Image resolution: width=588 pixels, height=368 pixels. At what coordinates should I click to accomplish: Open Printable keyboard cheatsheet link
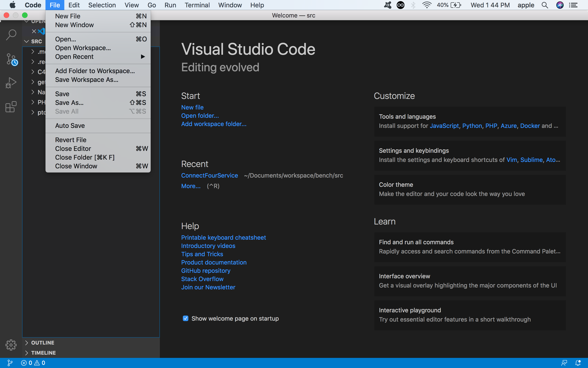tap(223, 238)
